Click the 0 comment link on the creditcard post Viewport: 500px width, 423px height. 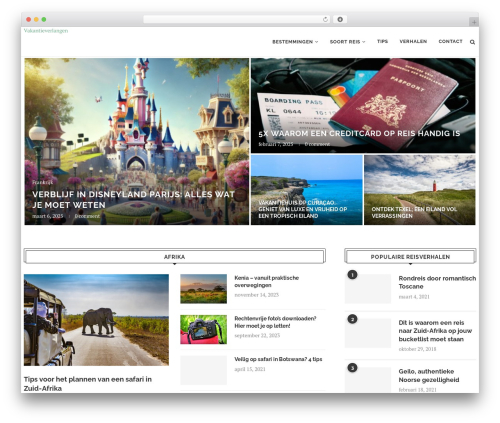point(317,144)
